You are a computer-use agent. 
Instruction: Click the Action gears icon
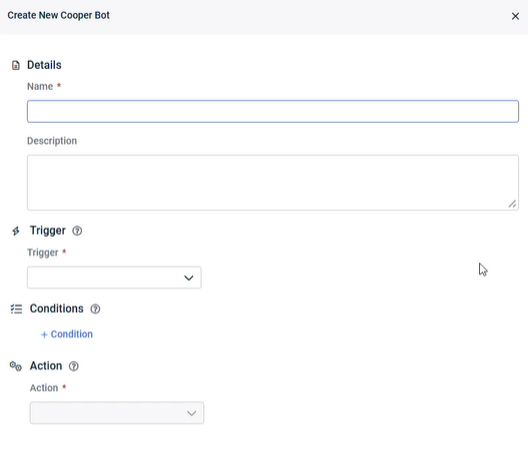pyautogui.click(x=16, y=366)
